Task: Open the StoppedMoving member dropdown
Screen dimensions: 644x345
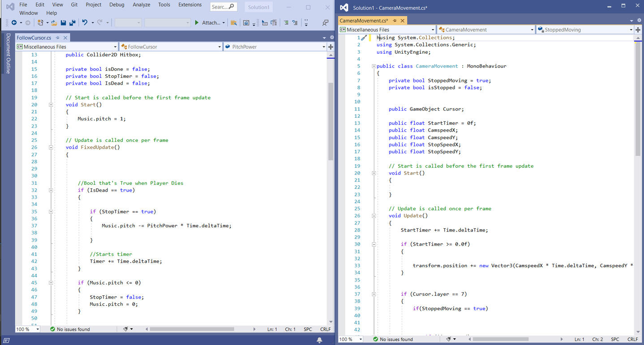Action: click(631, 30)
